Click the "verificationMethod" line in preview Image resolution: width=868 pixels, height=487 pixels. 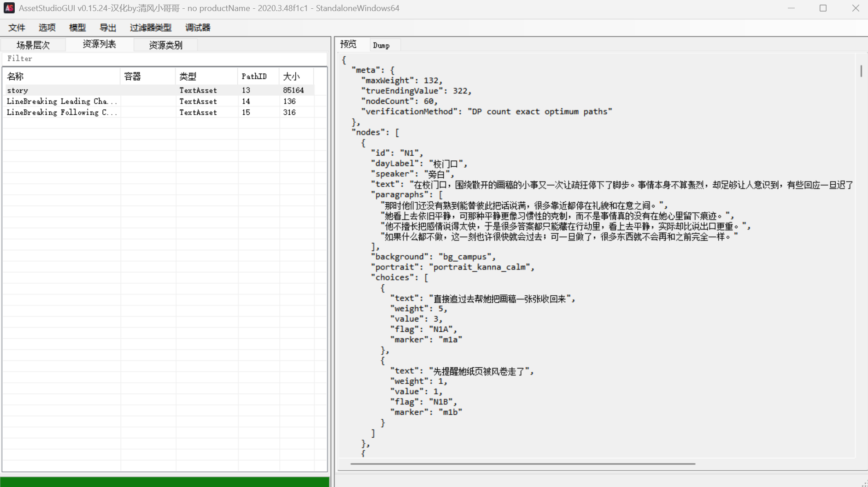487,111
